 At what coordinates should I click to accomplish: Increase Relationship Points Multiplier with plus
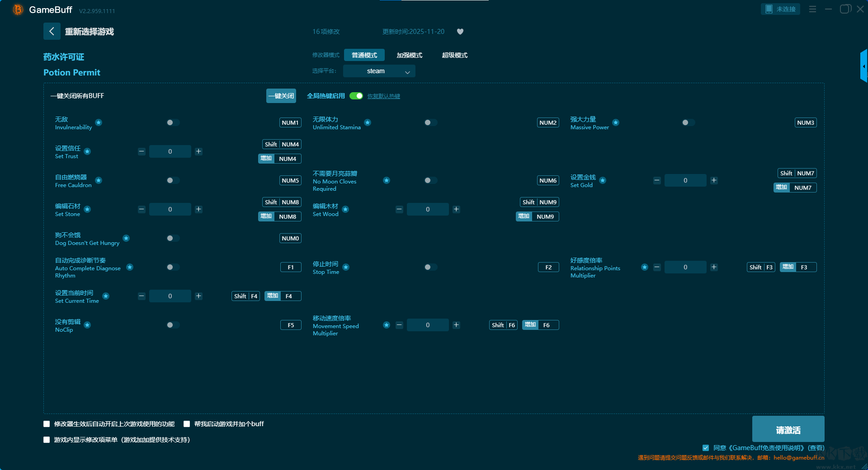[714, 267]
